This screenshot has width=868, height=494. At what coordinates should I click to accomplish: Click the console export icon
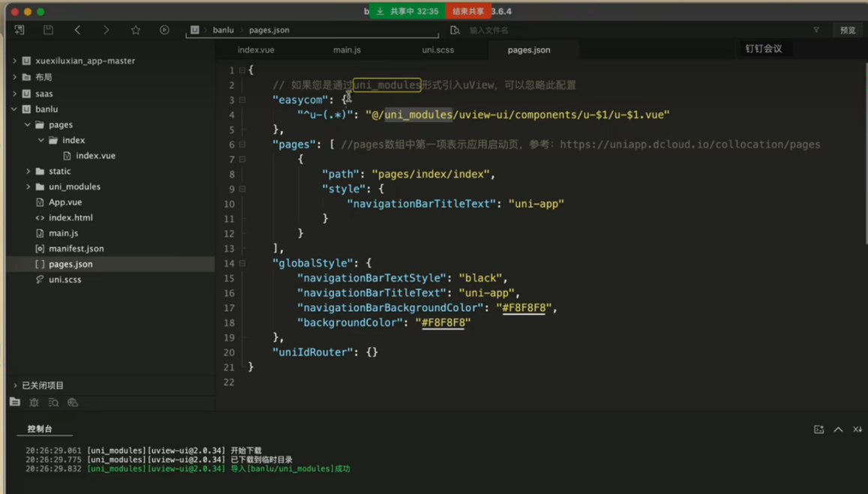pyautogui.click(x=818, y=430)
